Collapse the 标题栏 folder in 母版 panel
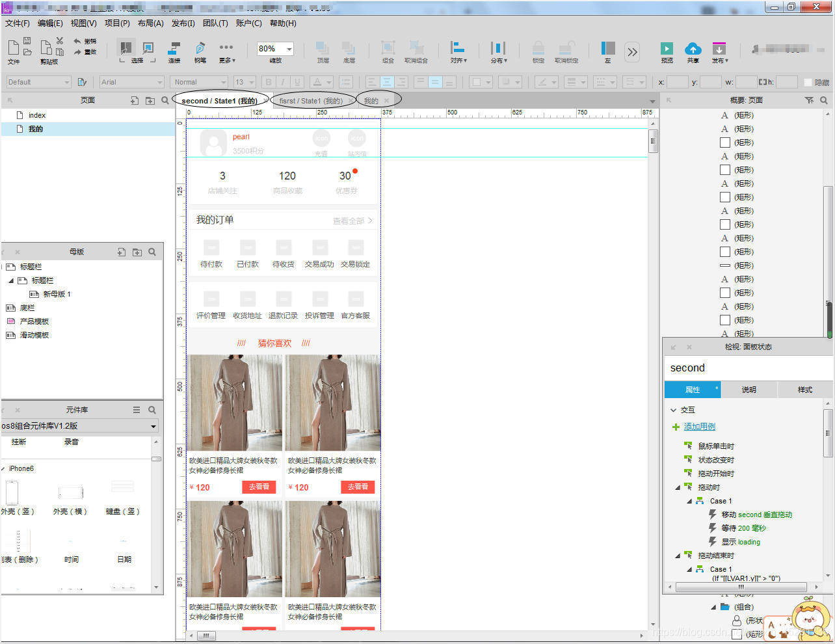Screen dimensions: 835x644 tap(11, 280)
